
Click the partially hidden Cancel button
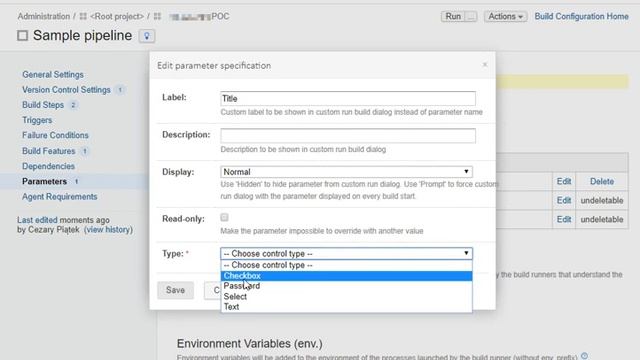[213, 290]
